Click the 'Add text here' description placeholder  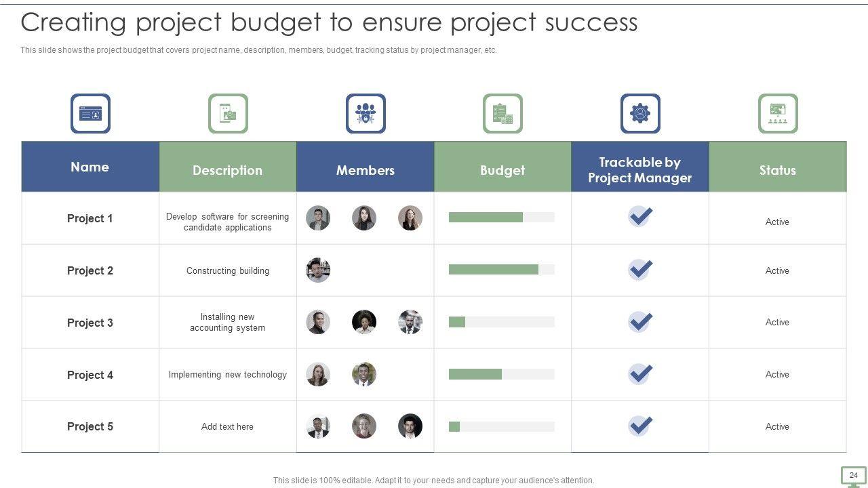(x=227, y=427)
